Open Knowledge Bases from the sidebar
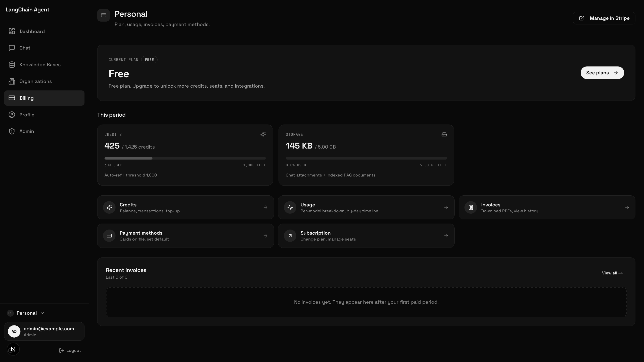Screen dimensions: 644x362 click(x=44, y=64)
